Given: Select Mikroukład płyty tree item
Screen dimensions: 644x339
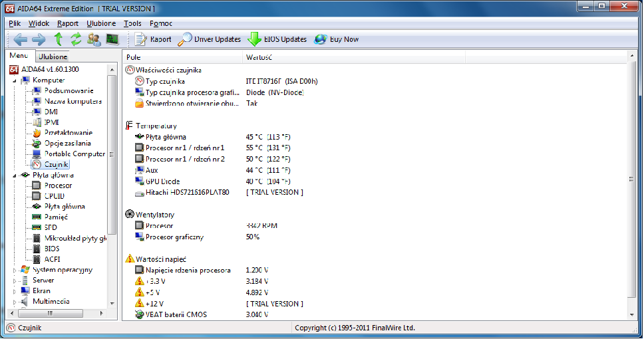Looking at the screenshot, I should [x=75, y=239].
